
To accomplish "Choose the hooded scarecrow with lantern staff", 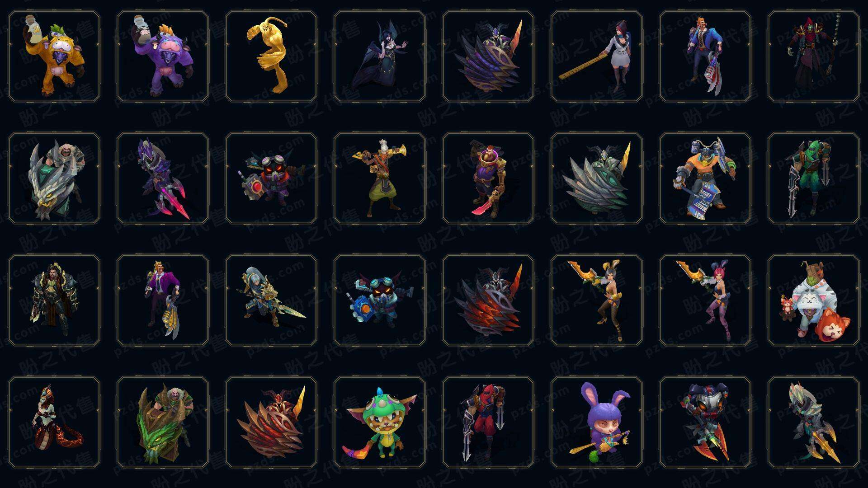I will click(x=814, y=56).
